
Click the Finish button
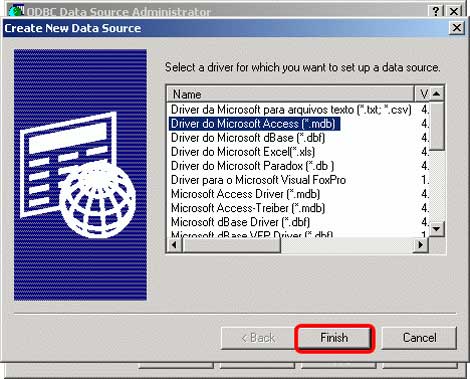(334, 338)
